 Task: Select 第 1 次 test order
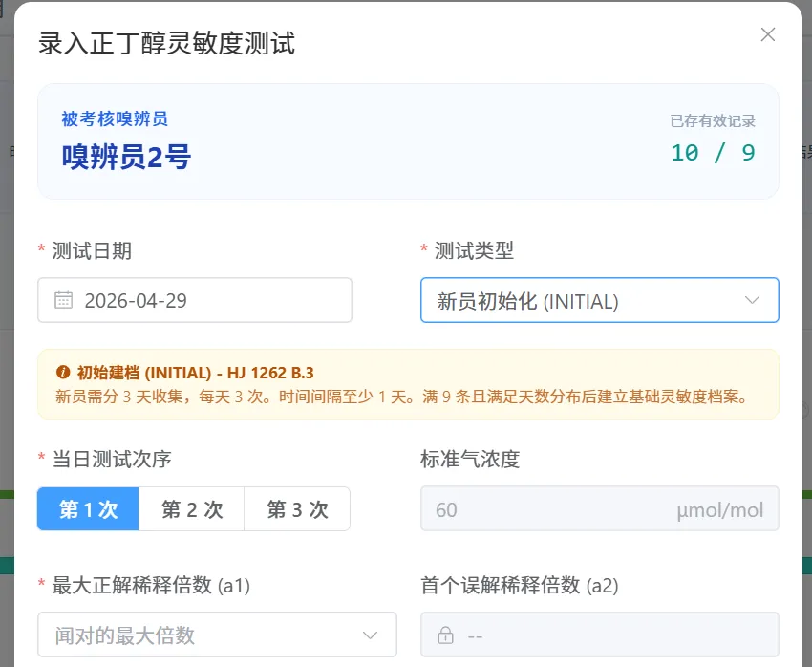pos(88,509)
